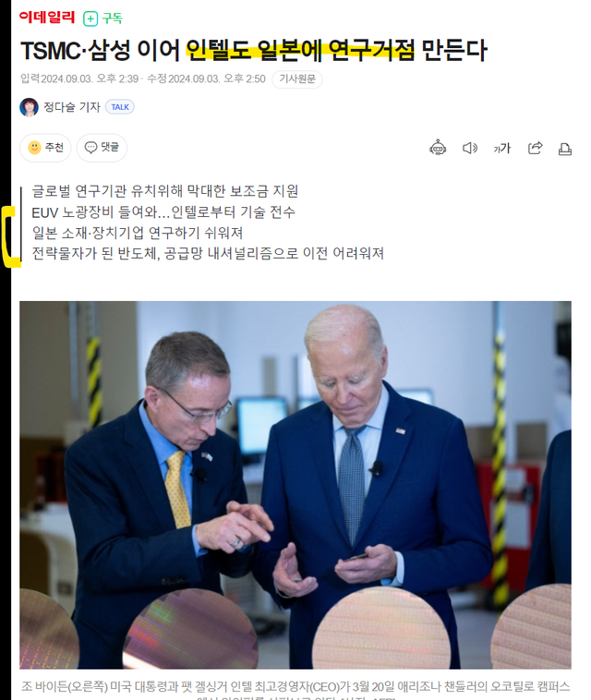Open the 기사원문 original article link
The height and width of the screenshot is (700, 591).
(296, 79)
